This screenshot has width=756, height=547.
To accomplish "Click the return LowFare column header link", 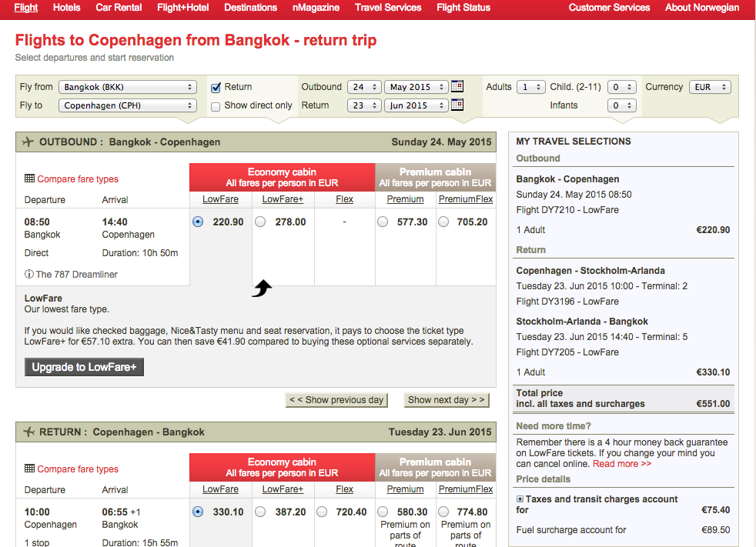I will point(220,489).
